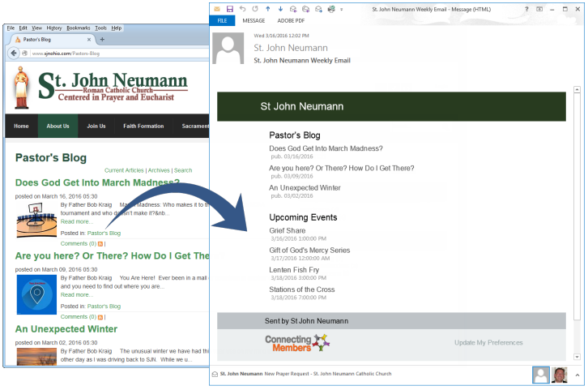This screenshot has width=588, height=390.
Task: Open Edit menu in Firefox
Action: pyautogui.click(x=23, y=28)
